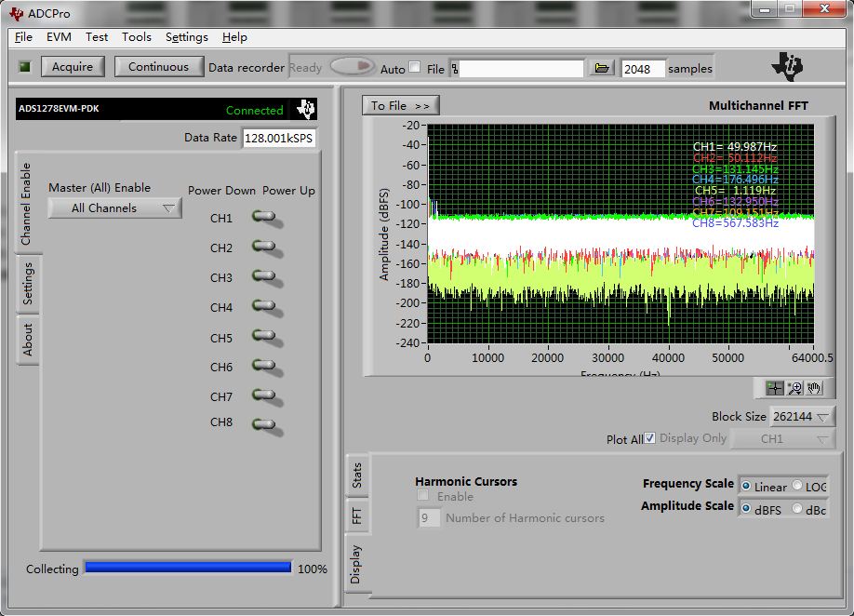Open the EVM menu
The image size is (854, 616).
(59, 37)
